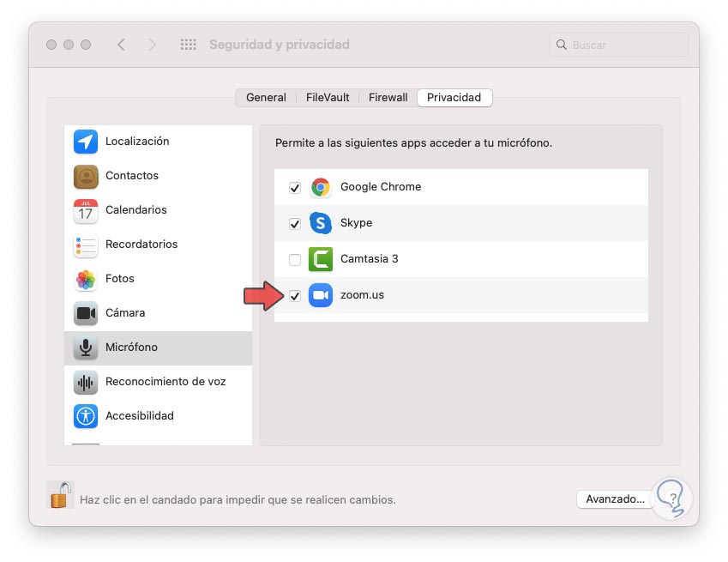The height and width of the screenshot is (562, 728).
Task: Uncheck Google Chrome microphone access
Action: click(x=295, y=188)
